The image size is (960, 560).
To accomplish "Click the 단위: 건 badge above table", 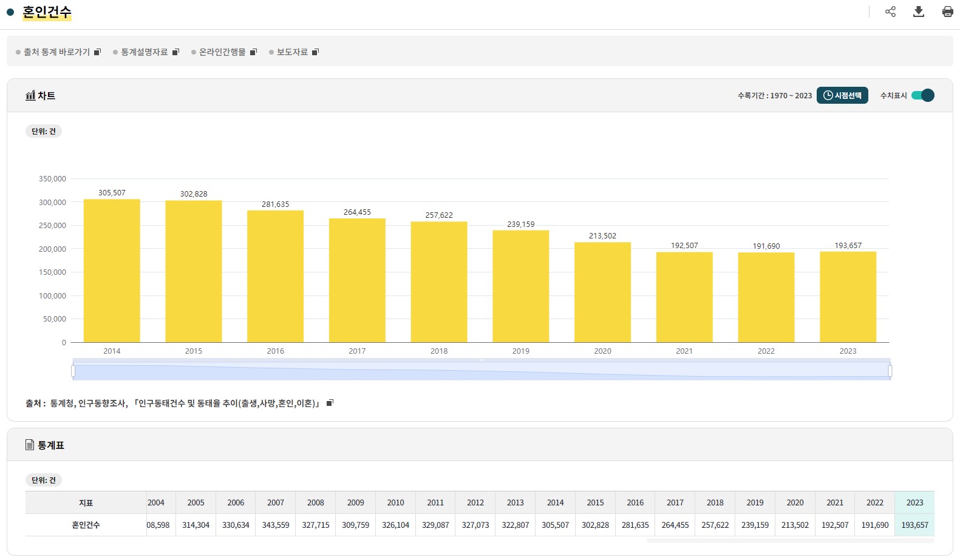I will (44, 480).
